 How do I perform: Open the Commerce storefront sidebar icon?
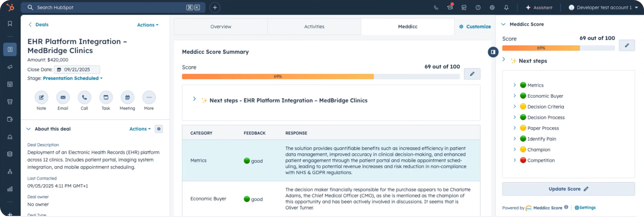click(10, 102)
